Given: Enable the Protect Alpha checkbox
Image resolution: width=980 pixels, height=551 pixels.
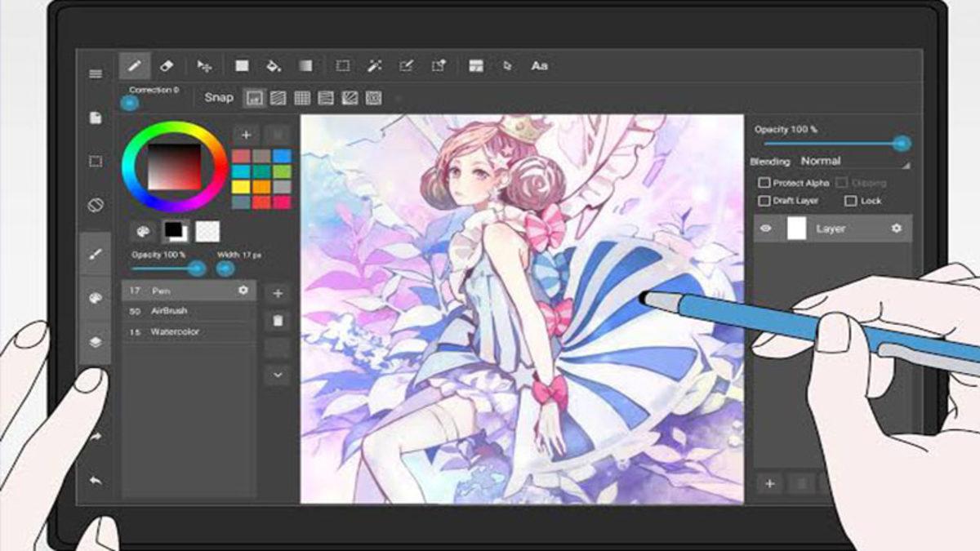Looking at the screenshot, I should coord(764,183).
